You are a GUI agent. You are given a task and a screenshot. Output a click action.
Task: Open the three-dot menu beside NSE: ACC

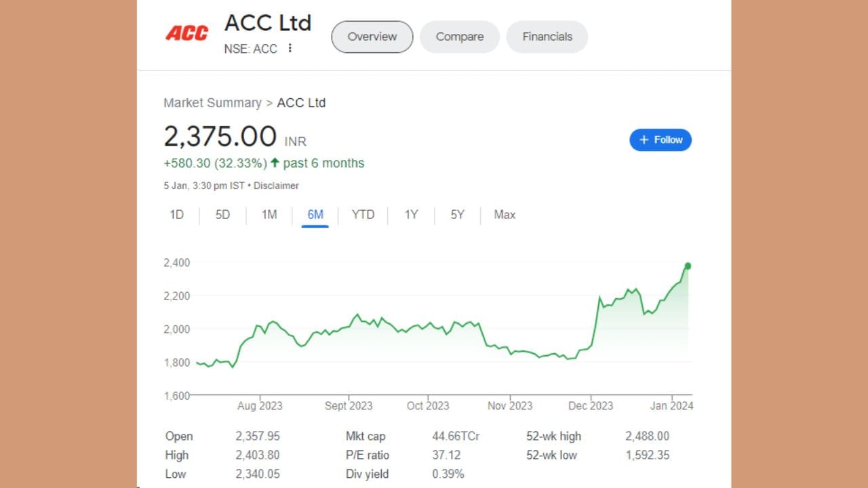point(290,48)
